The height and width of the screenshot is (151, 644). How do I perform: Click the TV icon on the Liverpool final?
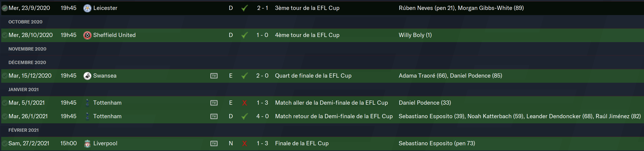[x=214, y=143]
